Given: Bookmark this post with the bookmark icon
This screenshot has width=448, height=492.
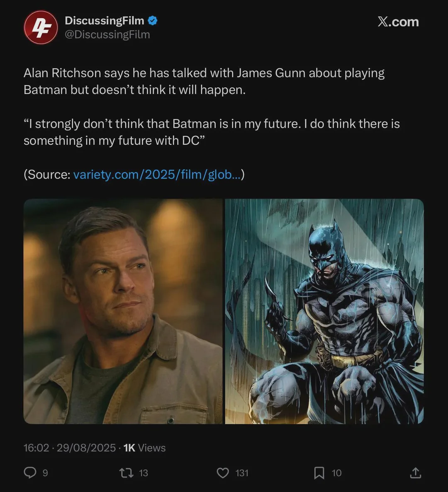Looking at the screenshot, I should coord(319,473).
